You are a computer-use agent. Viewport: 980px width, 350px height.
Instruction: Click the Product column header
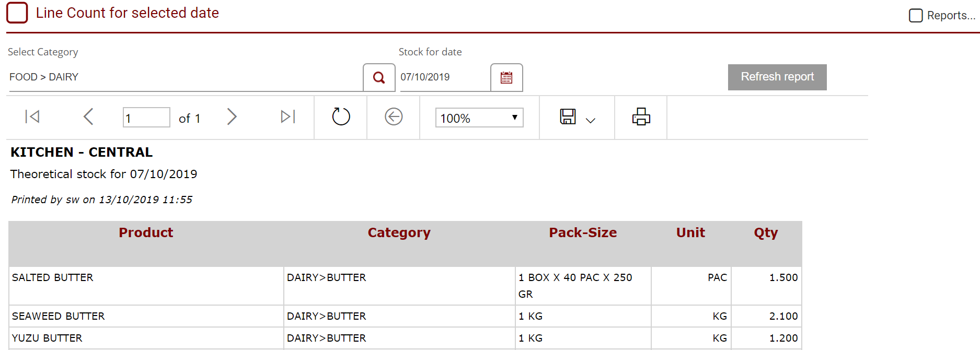(x=146, y=233)
